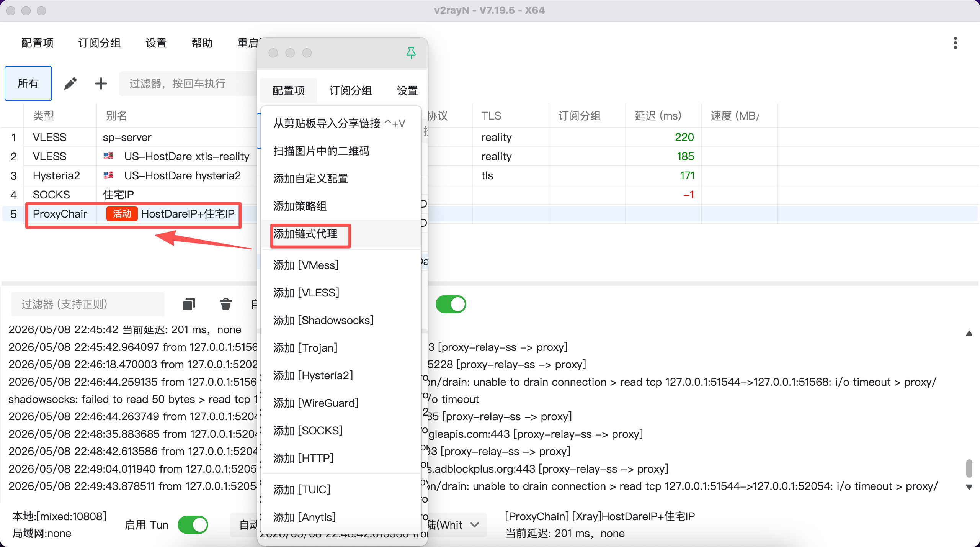Choose 添加 [Shadowsocks] from menu
The height and width of the screenshot is (547, 980).
(341, 320)
